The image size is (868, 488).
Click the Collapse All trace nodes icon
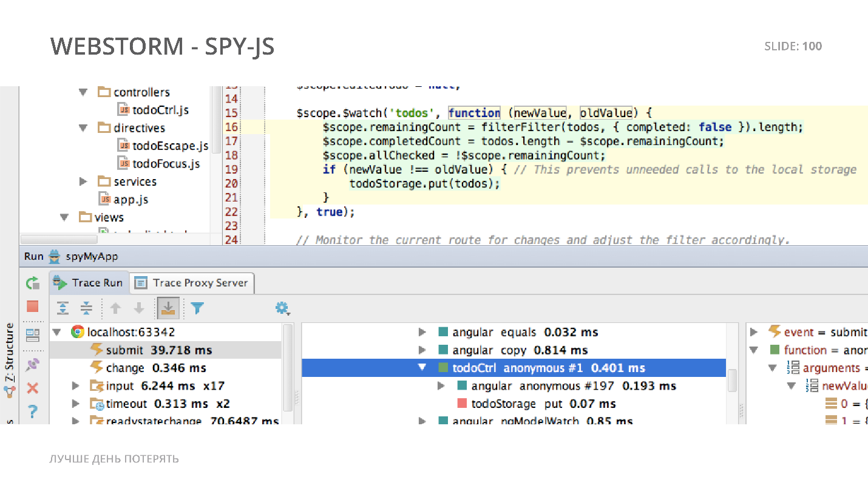pyautogui.click(x=86, y=308)
